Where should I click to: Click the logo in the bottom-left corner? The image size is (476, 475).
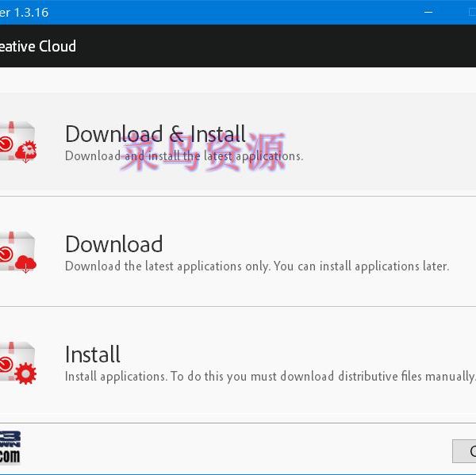pyautogui.click(x=10, y=446)
